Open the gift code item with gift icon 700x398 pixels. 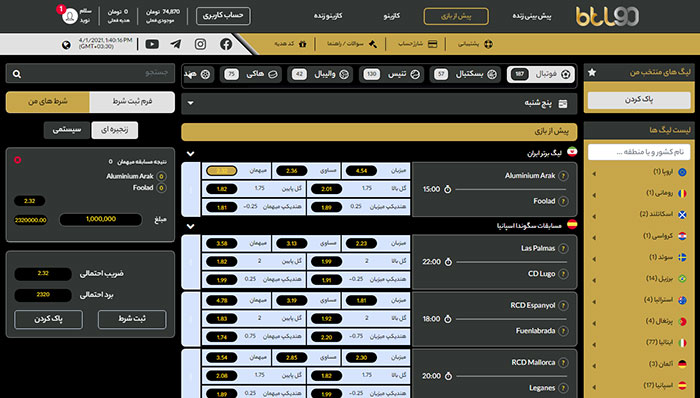click(290, 44)
